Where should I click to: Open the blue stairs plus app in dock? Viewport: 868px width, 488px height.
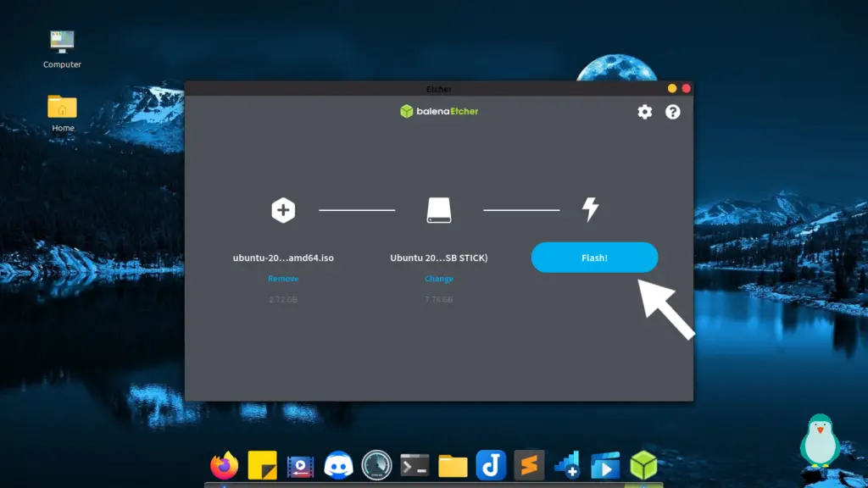pos(567,465)
